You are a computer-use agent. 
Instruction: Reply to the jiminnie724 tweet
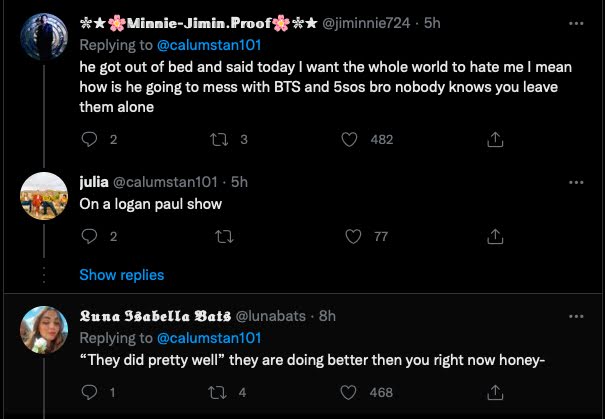[x=88, y=140]
